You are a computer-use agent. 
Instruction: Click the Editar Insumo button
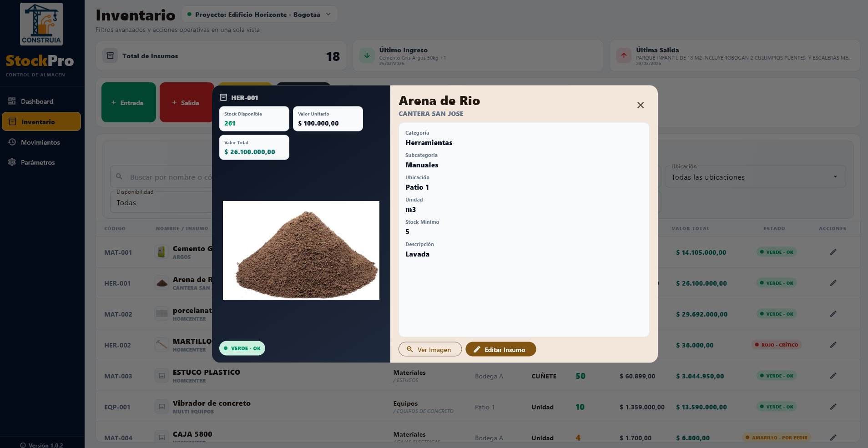coord(500,349)
